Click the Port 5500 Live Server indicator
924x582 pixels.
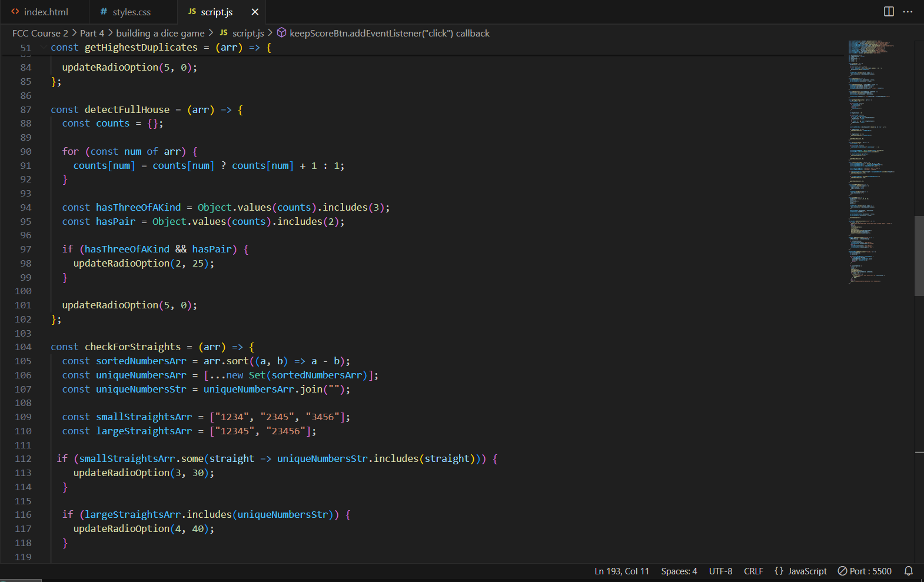(x=865, y=571)
